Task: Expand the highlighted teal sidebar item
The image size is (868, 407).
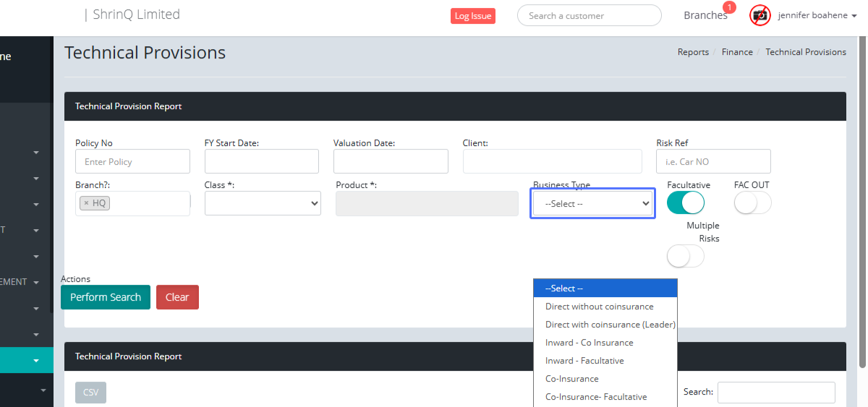Action: 35,360
